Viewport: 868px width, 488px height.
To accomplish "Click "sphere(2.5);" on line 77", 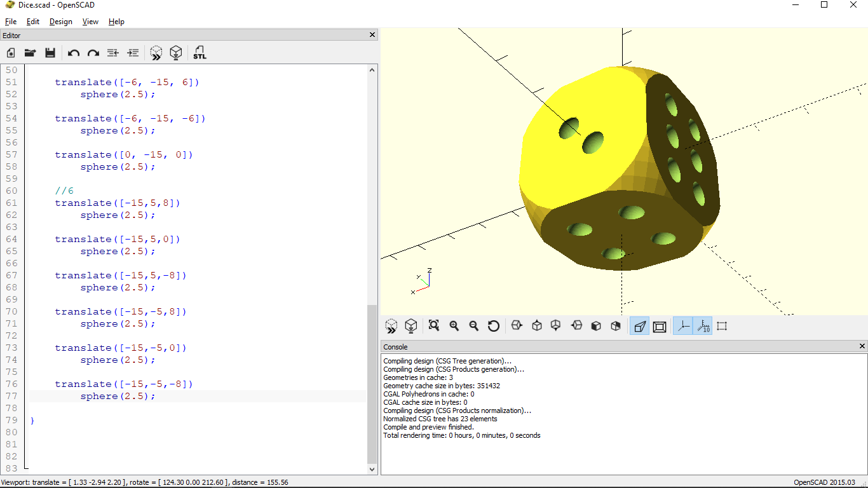I will (118, 396).
